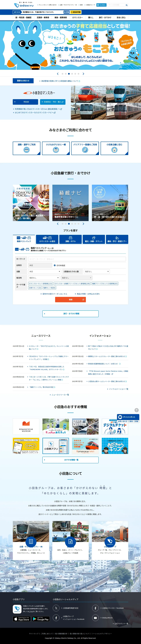The height and width of the screenshot is (644, 141).
Task: Open 駅・時刻表・路線図 menu
Action: [23, 18]
